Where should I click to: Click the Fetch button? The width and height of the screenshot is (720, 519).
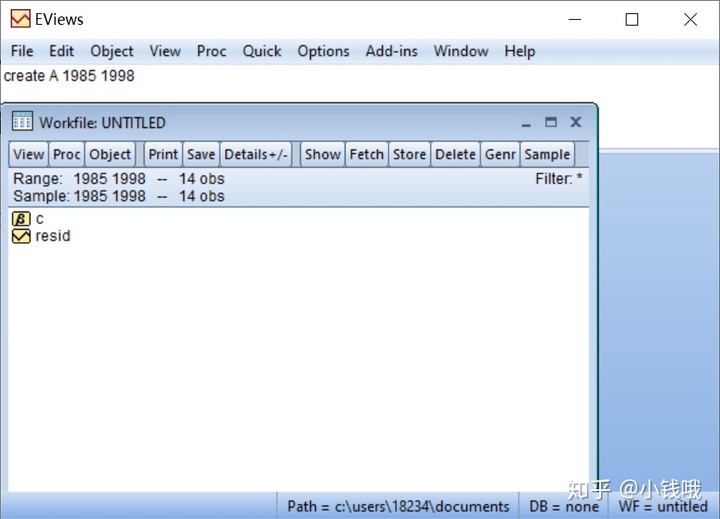pyautogui.click(x=366, y=154)
